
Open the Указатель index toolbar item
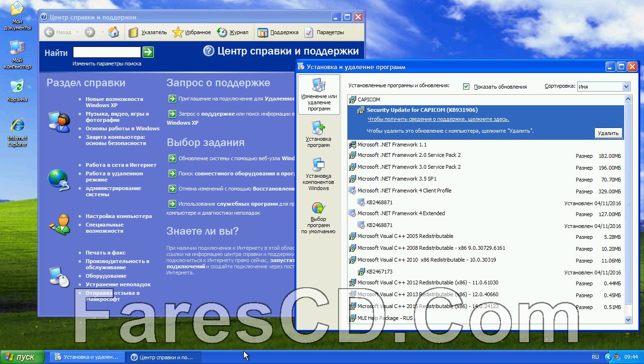[148, 32]
